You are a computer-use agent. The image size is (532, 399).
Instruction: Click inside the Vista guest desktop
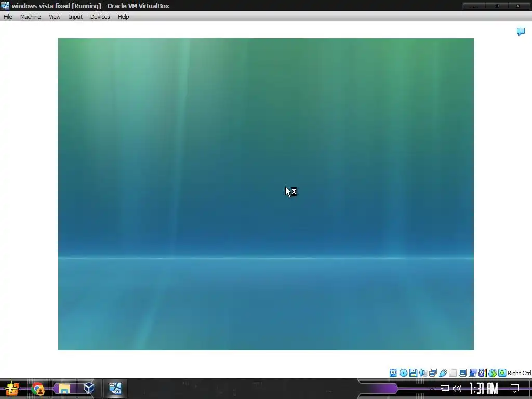[x=265, y=194]
